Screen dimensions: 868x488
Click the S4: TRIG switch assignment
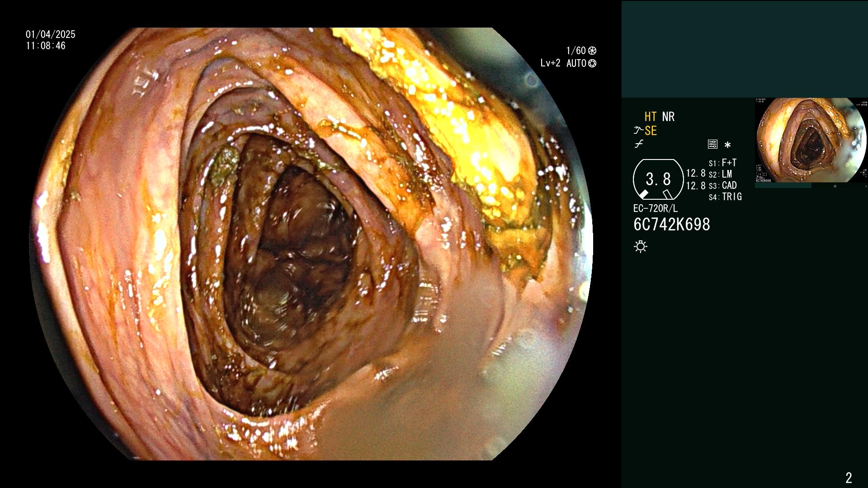click(x=725, y=197)
